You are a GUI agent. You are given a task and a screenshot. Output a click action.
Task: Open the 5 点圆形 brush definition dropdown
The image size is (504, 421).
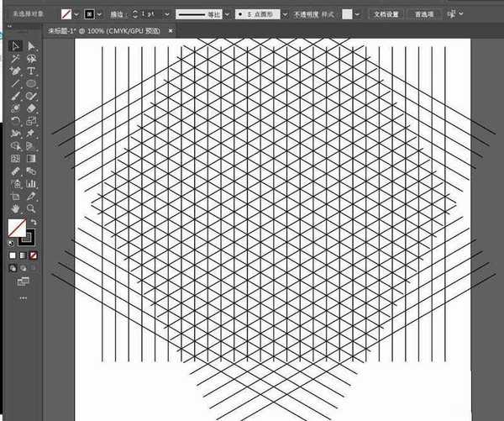tap(285, 14)
